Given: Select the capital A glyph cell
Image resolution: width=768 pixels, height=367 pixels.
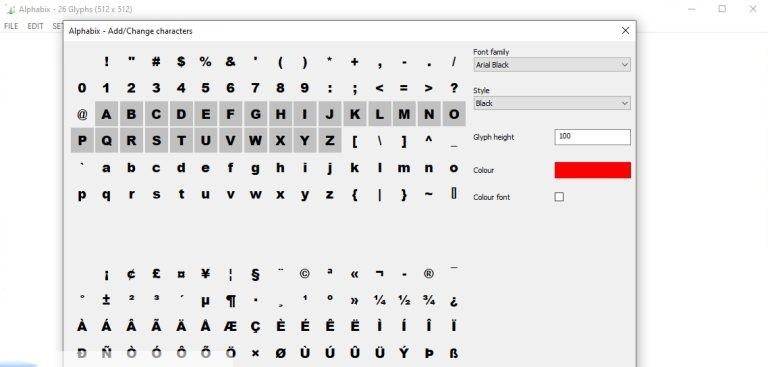Looking at the screenshot, I should [106, 114].
